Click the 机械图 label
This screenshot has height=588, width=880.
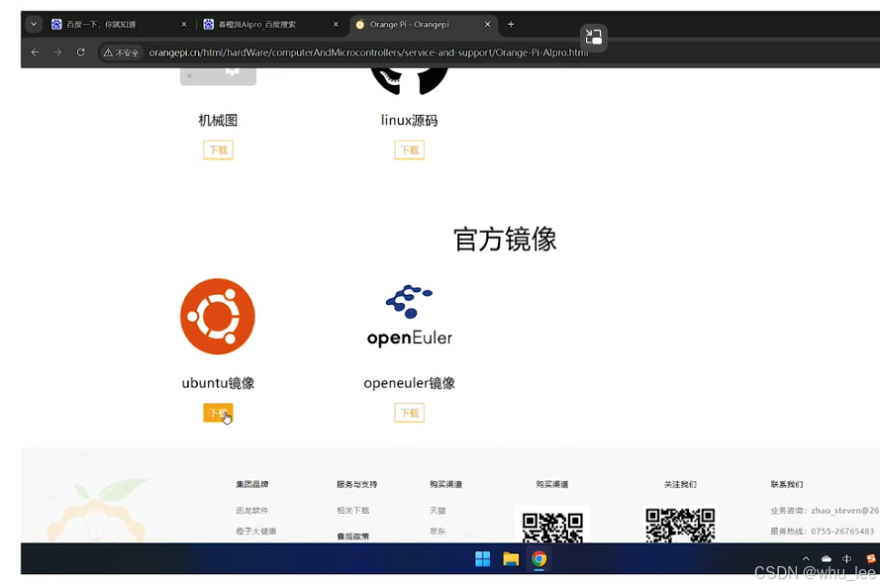tap(218, 120)
